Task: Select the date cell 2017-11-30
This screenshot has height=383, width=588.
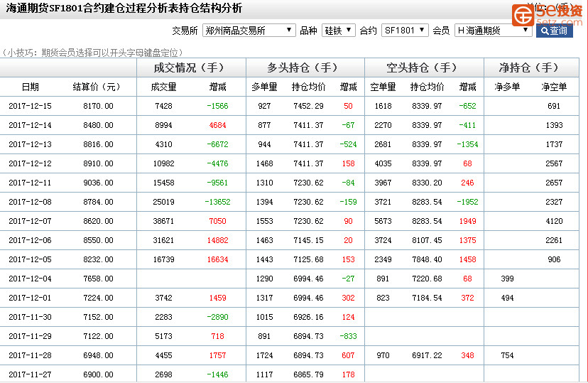Action: [x=30, y=317]
